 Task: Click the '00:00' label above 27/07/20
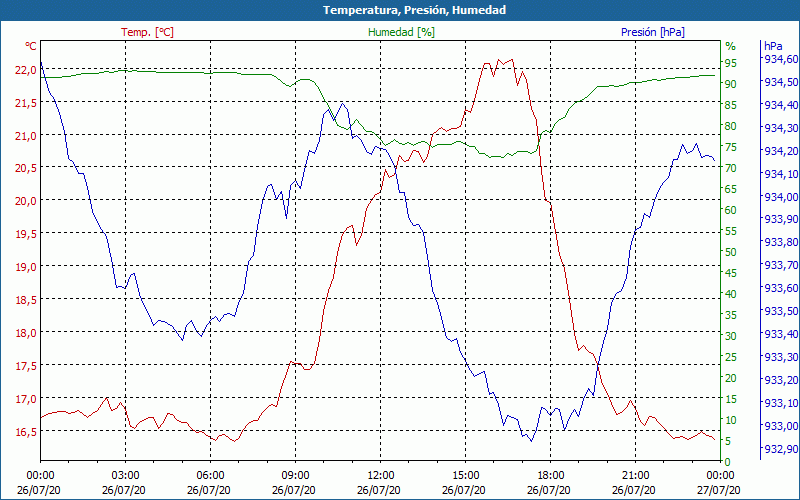coord(720,476)
